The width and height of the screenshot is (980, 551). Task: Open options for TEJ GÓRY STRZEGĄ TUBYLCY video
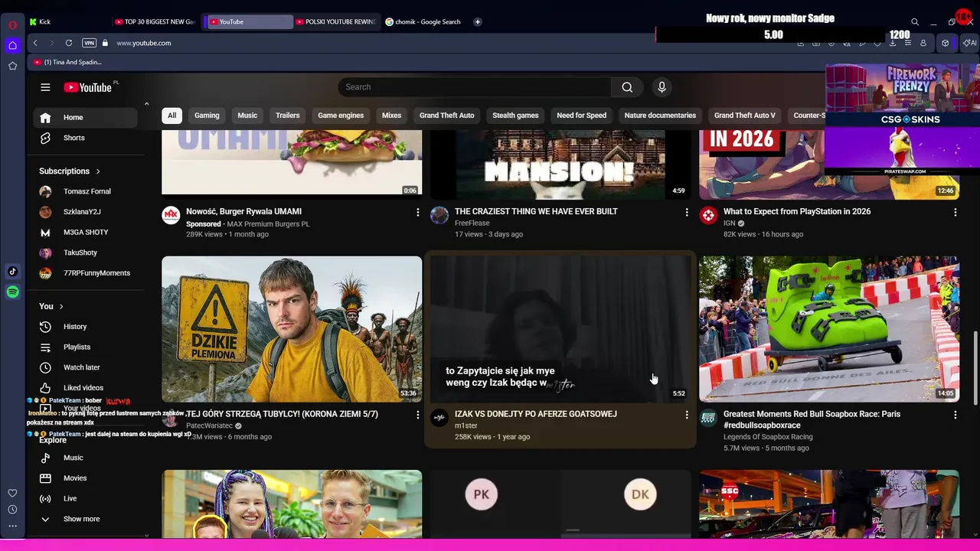417,415
